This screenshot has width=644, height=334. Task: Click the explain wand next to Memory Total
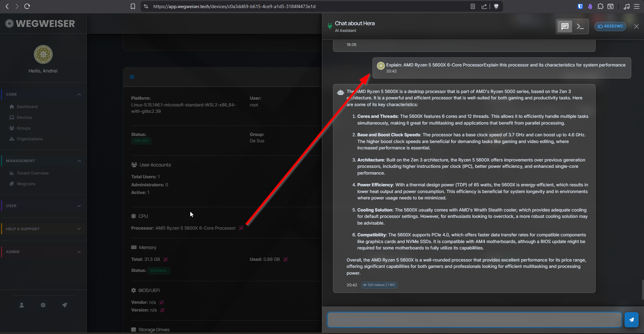[x=165, y=259]
